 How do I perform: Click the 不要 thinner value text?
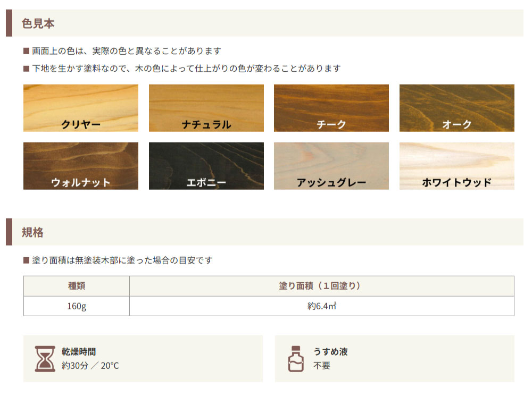pos(322,366)
